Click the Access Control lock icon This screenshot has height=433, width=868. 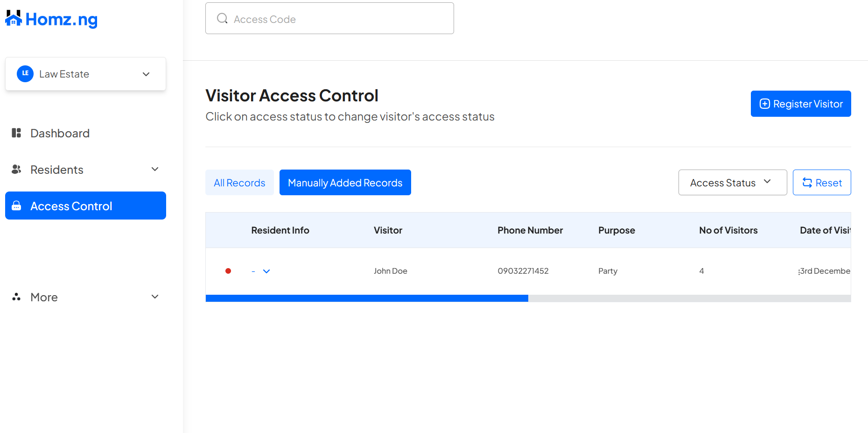pos(16,206)
